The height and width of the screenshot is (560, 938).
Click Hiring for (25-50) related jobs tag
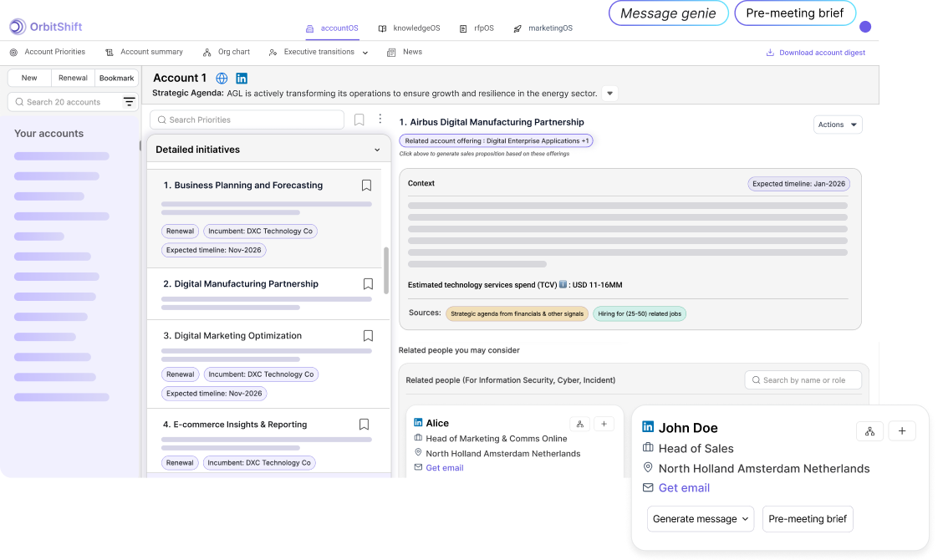640,313
